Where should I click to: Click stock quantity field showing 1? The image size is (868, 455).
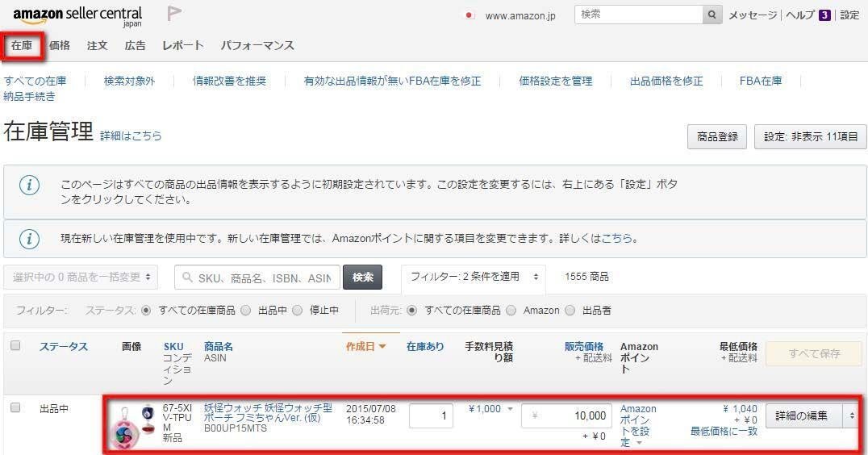tap(432, 415)
